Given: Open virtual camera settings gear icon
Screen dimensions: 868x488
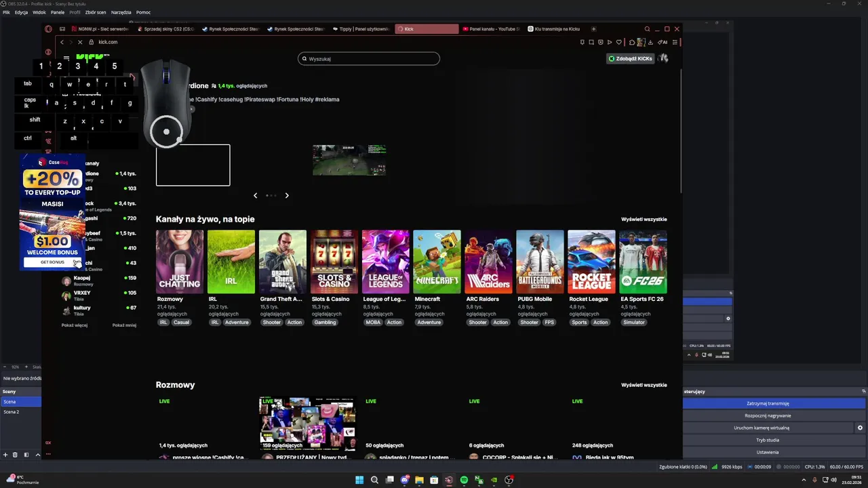Looking at the screenshot, I should pyautogui.click(x=860, y=428).
